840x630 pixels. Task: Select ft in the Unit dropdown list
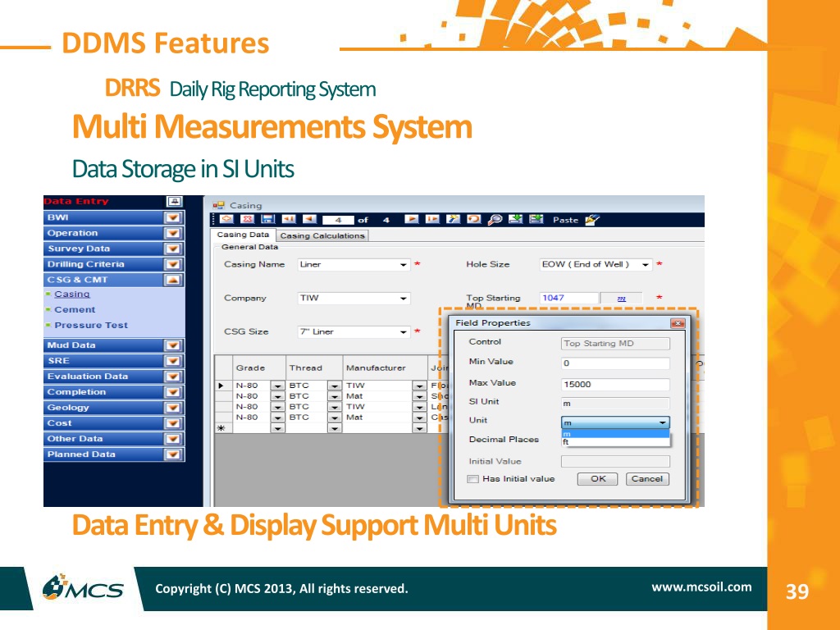pos(615,442)
